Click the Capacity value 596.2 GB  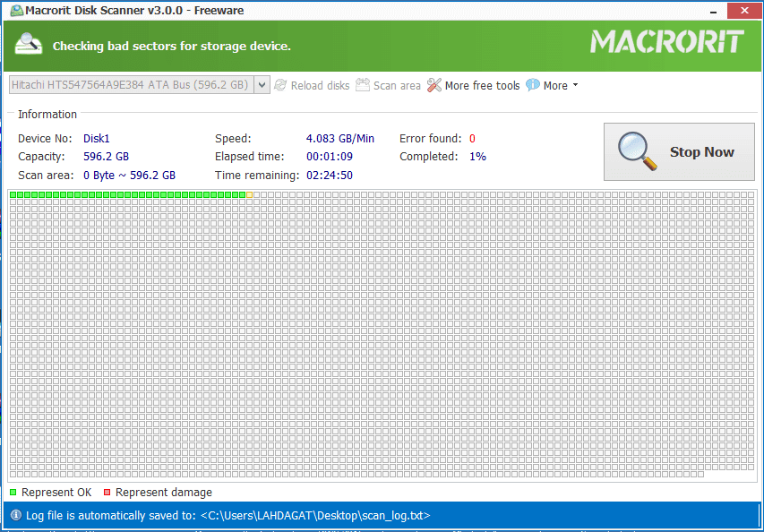tap(107, 157)
